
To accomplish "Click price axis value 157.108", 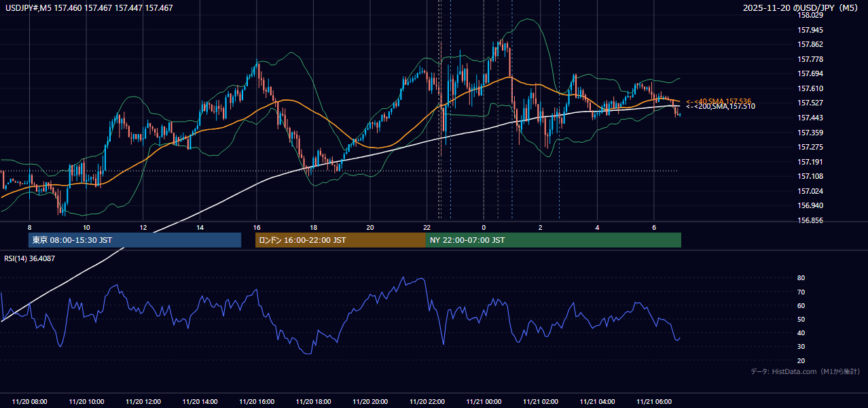I will (x=811, y=176).
